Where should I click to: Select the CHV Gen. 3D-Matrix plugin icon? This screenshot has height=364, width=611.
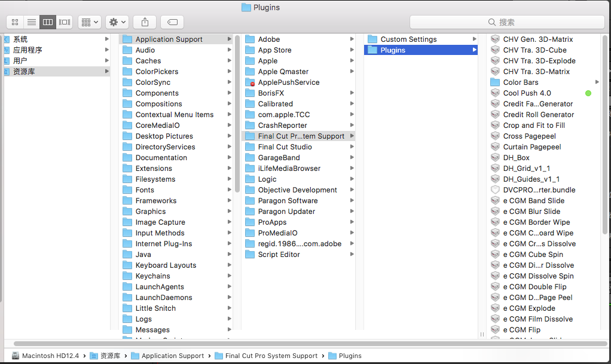[x=495, y=39]
